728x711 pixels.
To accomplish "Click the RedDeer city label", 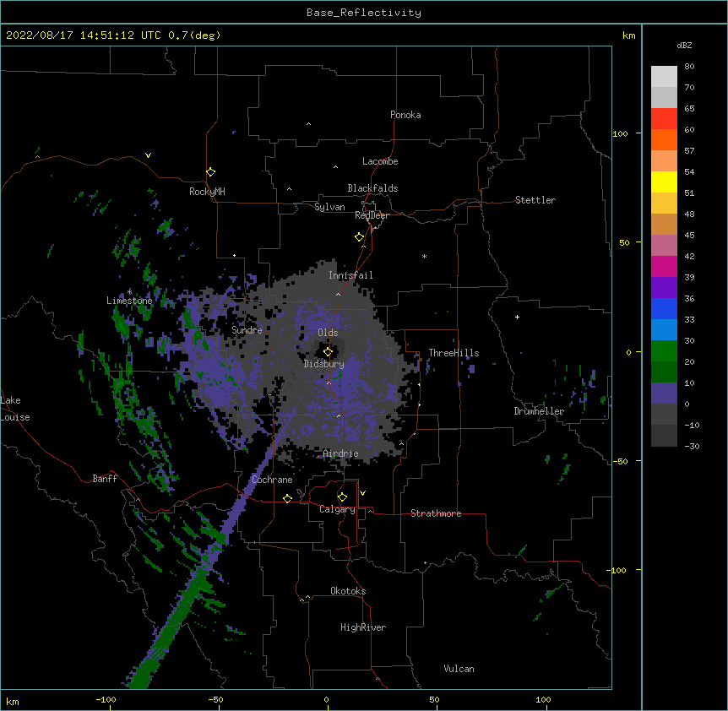I will click(372, 215).
